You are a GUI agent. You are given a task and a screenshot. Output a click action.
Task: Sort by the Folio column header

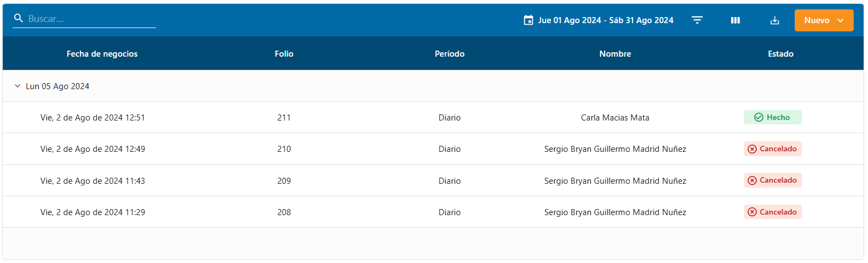pos(284,54)
